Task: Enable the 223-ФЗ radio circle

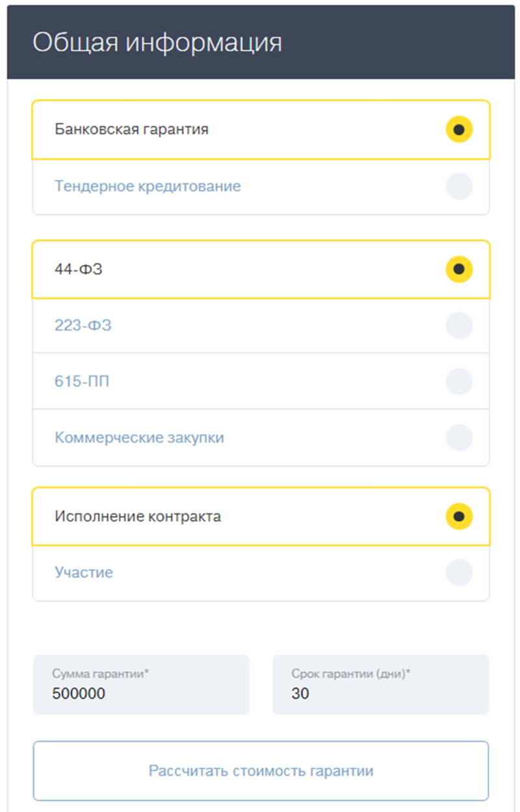Action: pyautogui.click(x=459, y=325)
